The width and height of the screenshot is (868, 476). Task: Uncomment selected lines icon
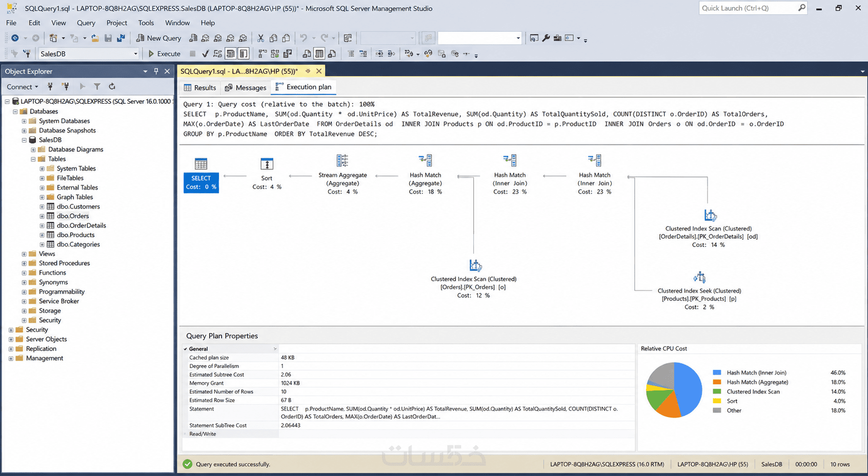point(363,53)
